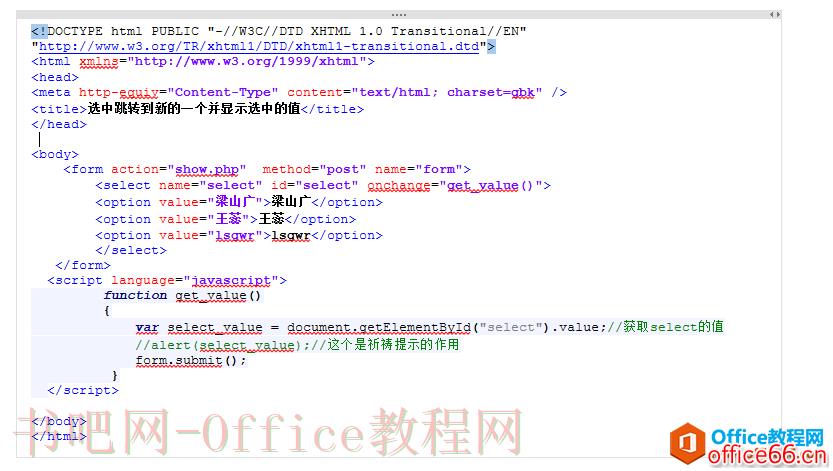The image size is (833, 471).
Task: Click 'xmlns' in the html tag
Action: click(x=99, y=62)
